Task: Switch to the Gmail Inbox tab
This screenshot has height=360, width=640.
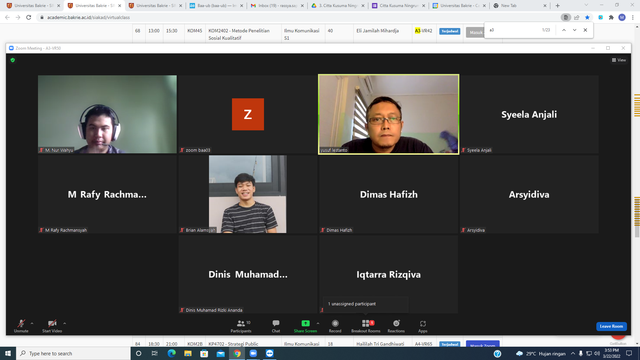Action: tap(277, 6)
